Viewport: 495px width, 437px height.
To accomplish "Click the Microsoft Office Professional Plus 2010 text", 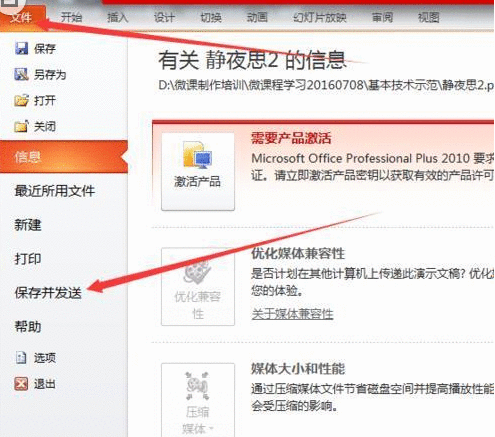I will [x=361, y=158].
